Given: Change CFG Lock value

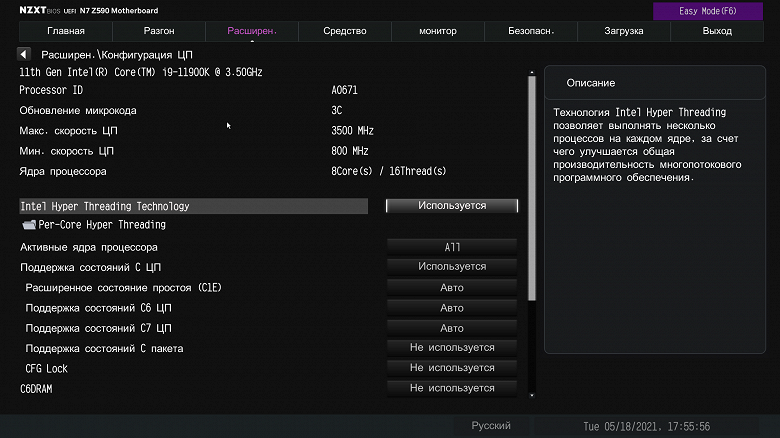Looking at the screenshot, I should tap(452, 368).
